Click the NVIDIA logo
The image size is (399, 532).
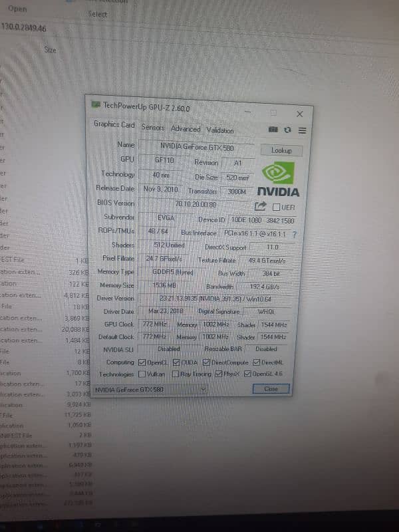click(x=278, y=179)
